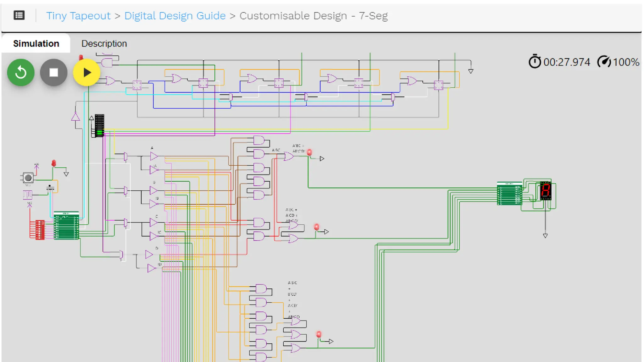Screen dimensions: 644x362
Task: Open the Tiny Tapeout breadcrumb link
Action: coord(78,16)
